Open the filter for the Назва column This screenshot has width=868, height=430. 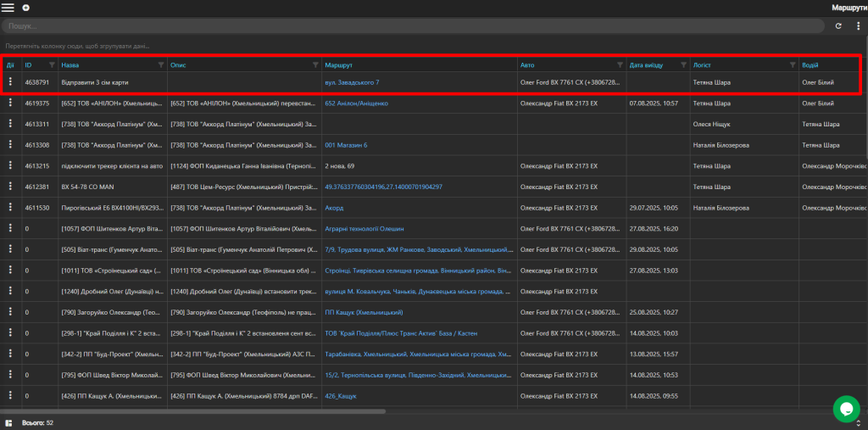pyautogui.click(x=161, y=64)
